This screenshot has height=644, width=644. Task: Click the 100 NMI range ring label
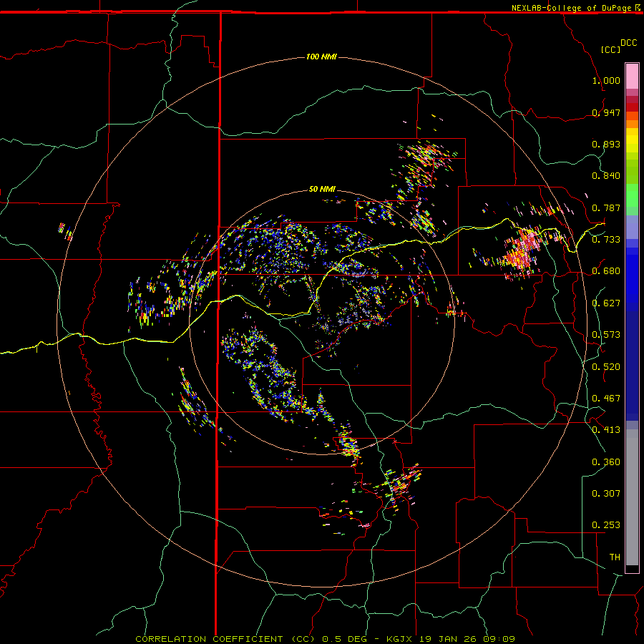[x=321, y=57]
